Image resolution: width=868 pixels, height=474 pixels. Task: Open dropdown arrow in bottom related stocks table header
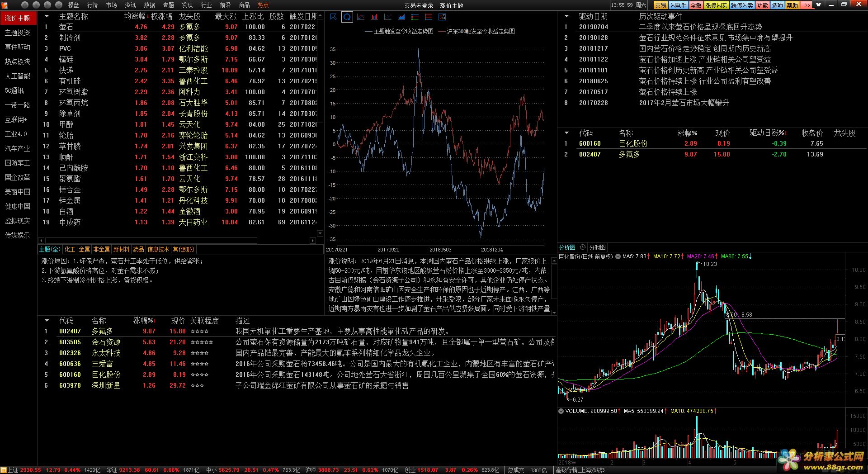47,321
